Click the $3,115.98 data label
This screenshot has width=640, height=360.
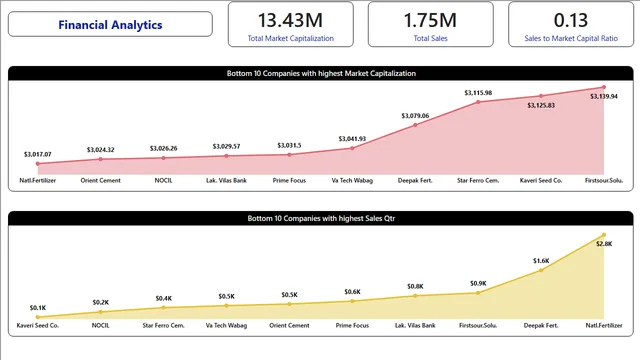478,93
